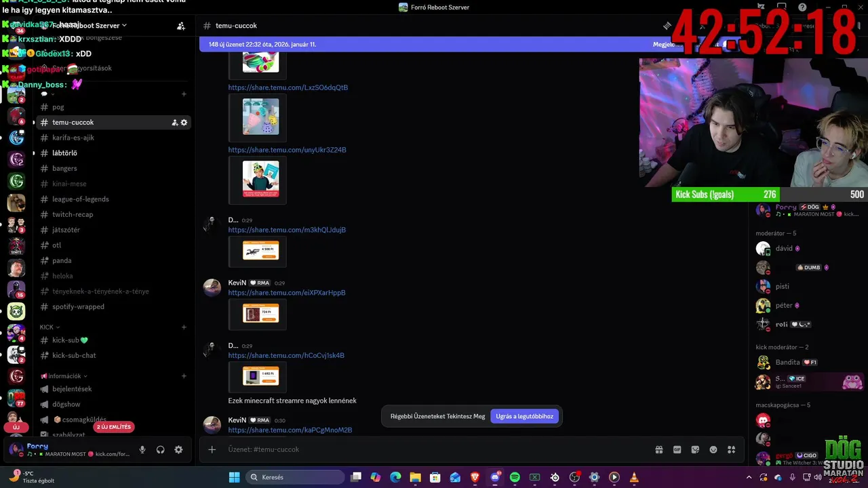Open Microsoft Edge from taskbar
The image size is (868, 488).
[x=395, y=477]
